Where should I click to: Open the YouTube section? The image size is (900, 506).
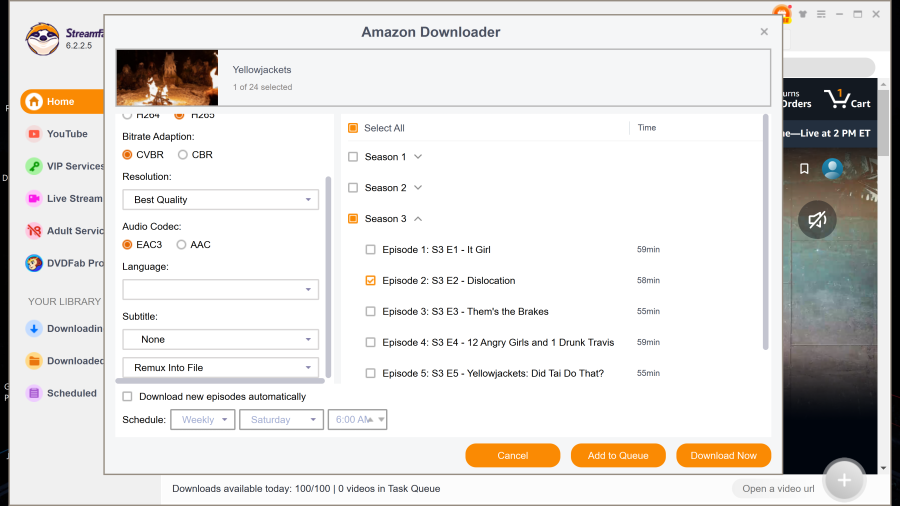(62, 134)
